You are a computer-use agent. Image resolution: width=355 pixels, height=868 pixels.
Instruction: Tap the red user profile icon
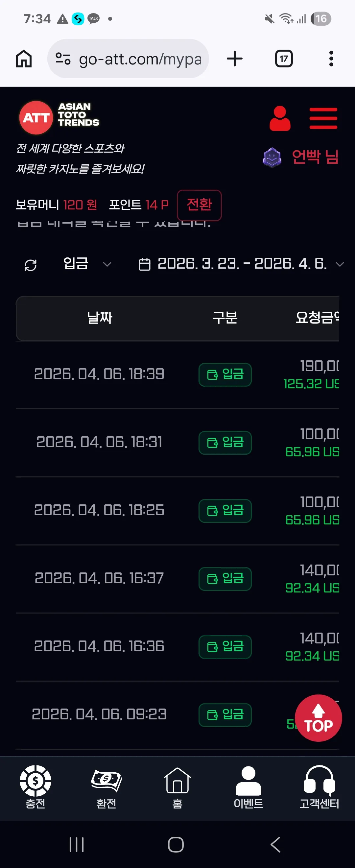pos(280,118)
